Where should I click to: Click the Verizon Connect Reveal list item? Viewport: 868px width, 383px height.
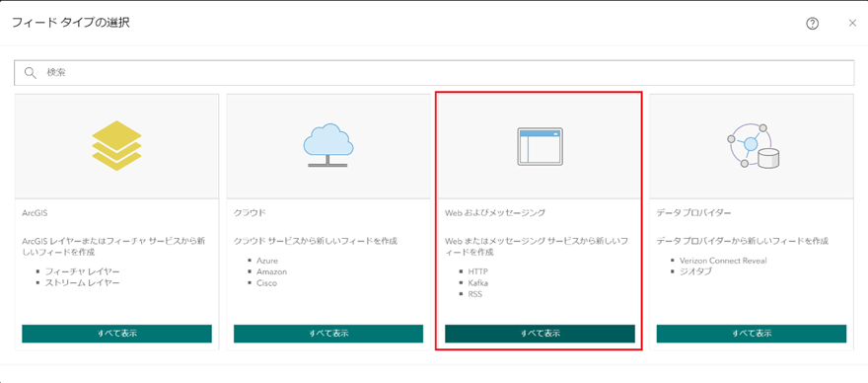(723, 261)
